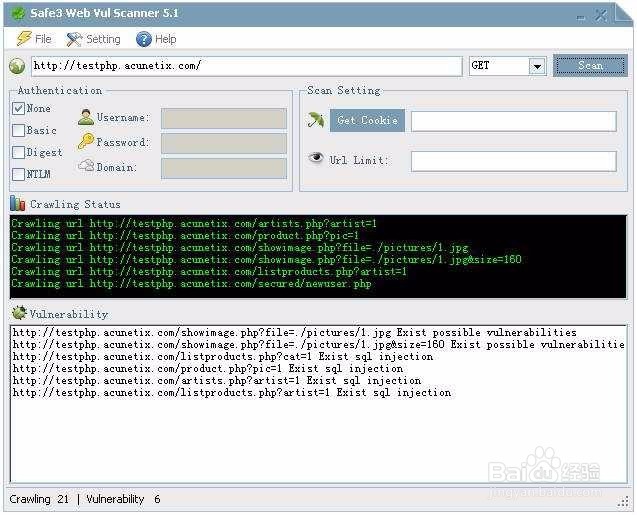Viewport: 637px width, 515px height.
Task: Click the Username input field
Action: click(224, 118)
